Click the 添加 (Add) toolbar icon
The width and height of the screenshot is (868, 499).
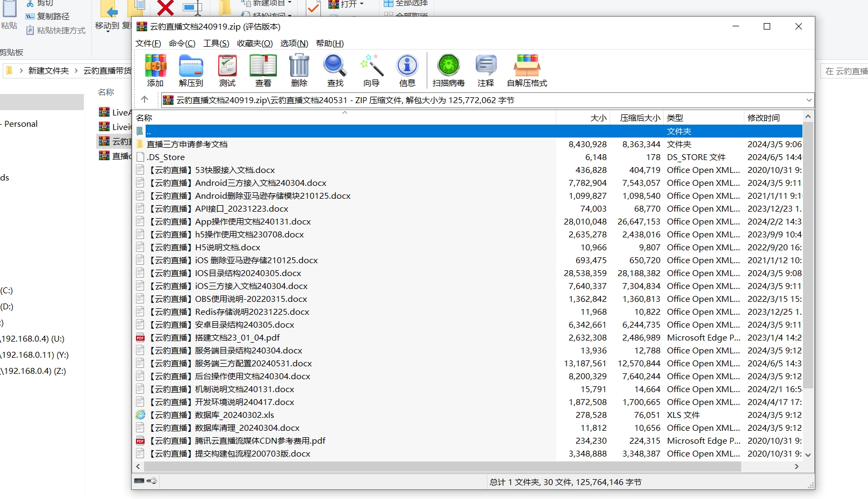tap(155, 70)
